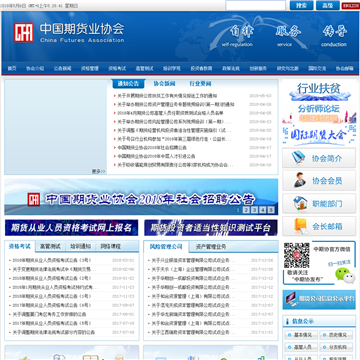Go to banner slide 2
Image resolution: width=360 pixels, height=360 pixels.
[246, 210]
